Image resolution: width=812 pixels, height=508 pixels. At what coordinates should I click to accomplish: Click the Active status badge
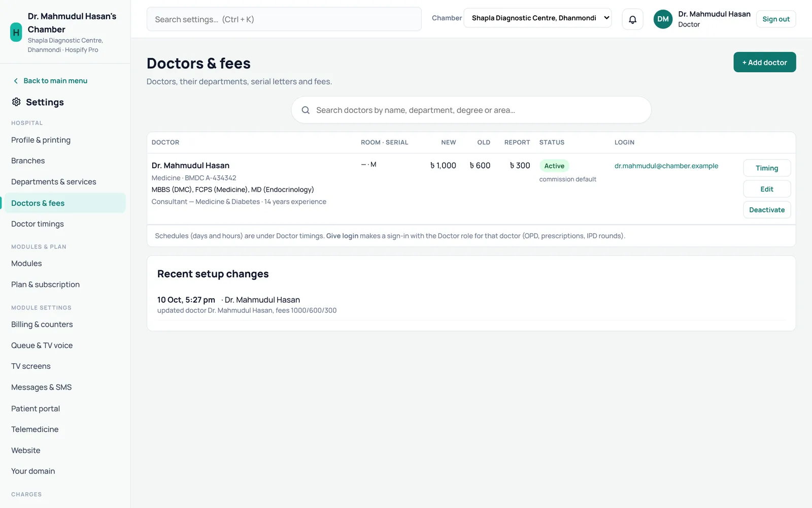tap(554, 166)
